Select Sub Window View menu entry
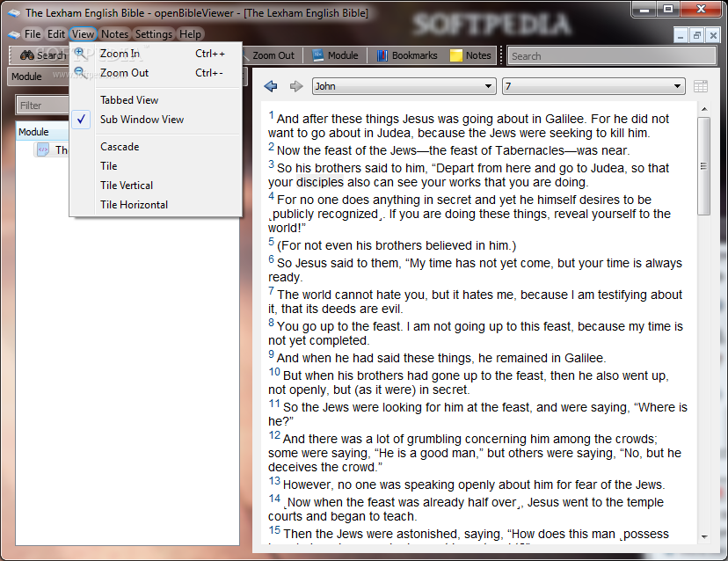The width and height of the screenshot is (728, 561). coord(156,120)
